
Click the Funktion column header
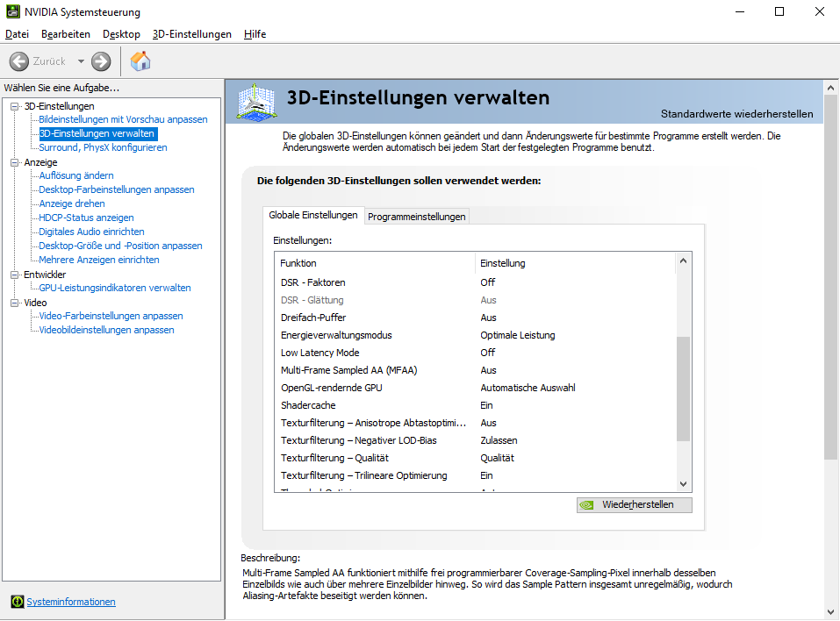tap(375, 263)
